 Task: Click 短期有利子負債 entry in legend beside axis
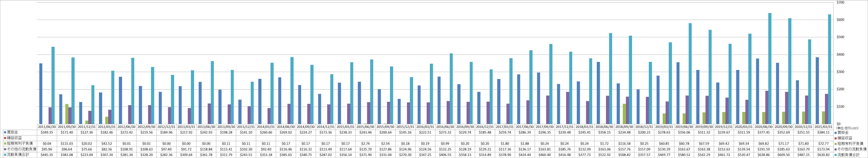(x=850, y=144)
